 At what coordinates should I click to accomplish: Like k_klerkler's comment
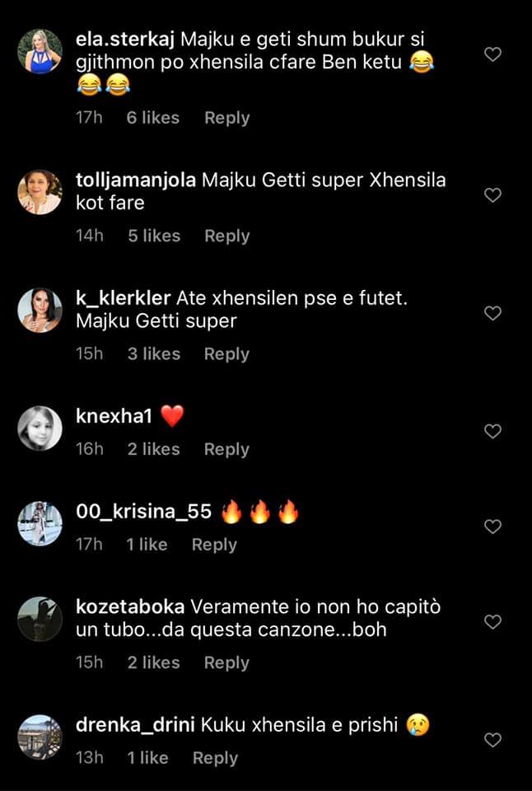(x=492, y=313)
